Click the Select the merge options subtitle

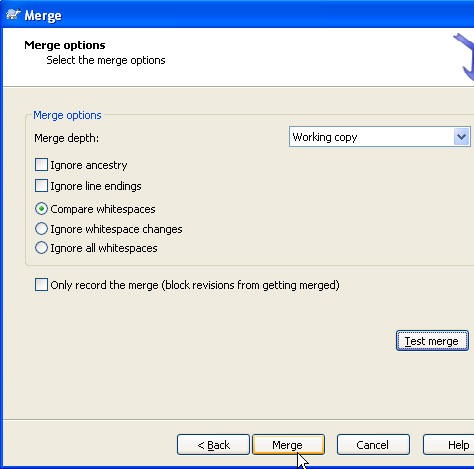point(106,60)
